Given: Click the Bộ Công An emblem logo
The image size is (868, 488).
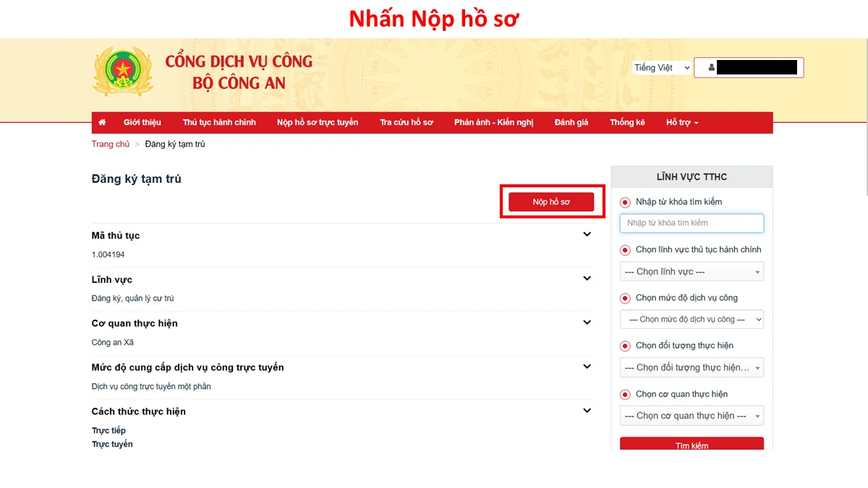Looking at the screenshot, I should click(123, 72).
